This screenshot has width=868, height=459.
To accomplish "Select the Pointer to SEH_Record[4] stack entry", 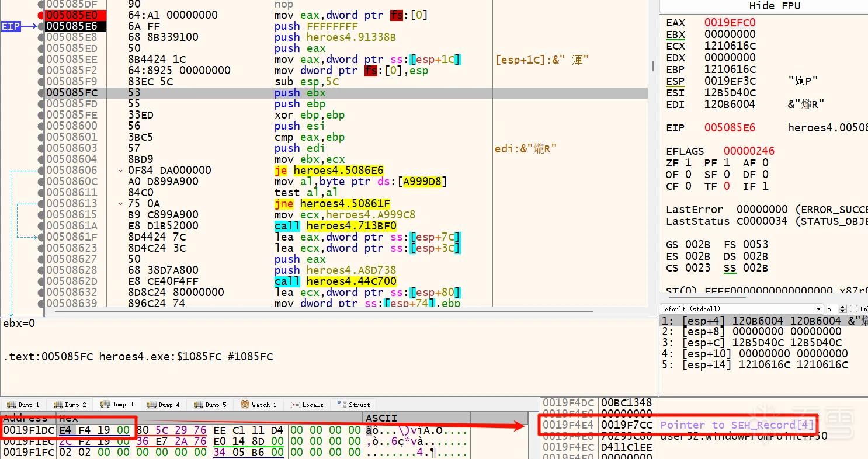I will click(737, 425).
